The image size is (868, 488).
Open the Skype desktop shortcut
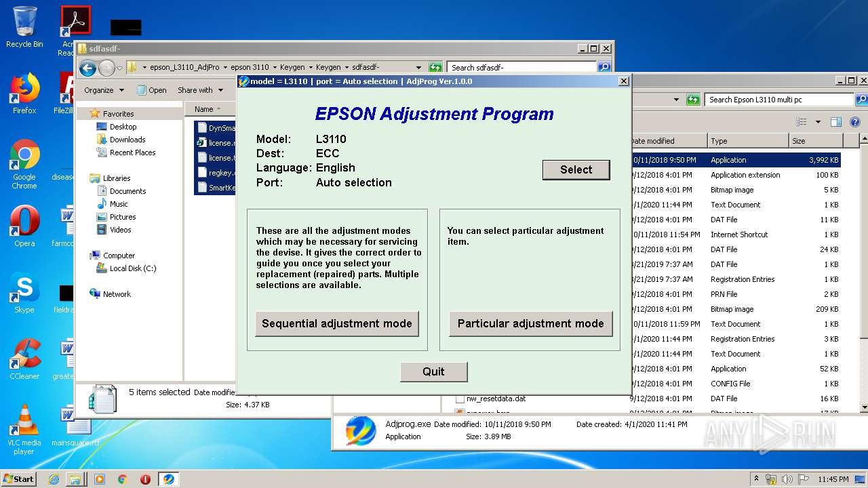coord(24,293)
